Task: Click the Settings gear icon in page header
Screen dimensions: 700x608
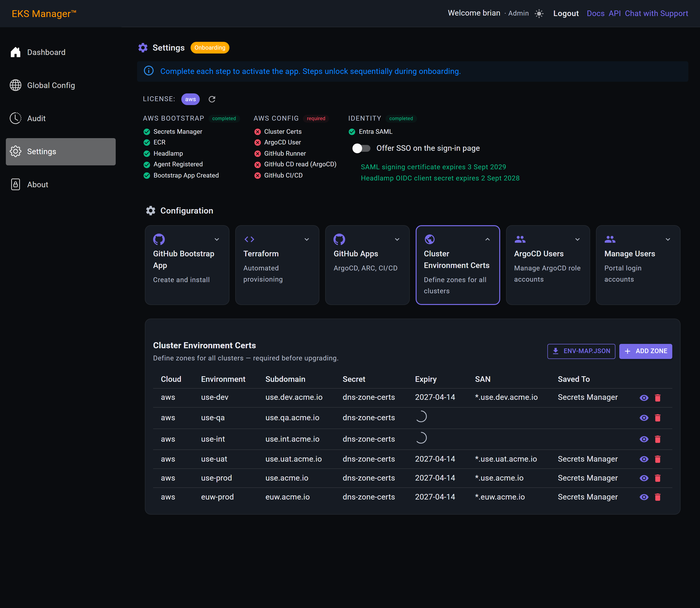Action: point(143,48)
